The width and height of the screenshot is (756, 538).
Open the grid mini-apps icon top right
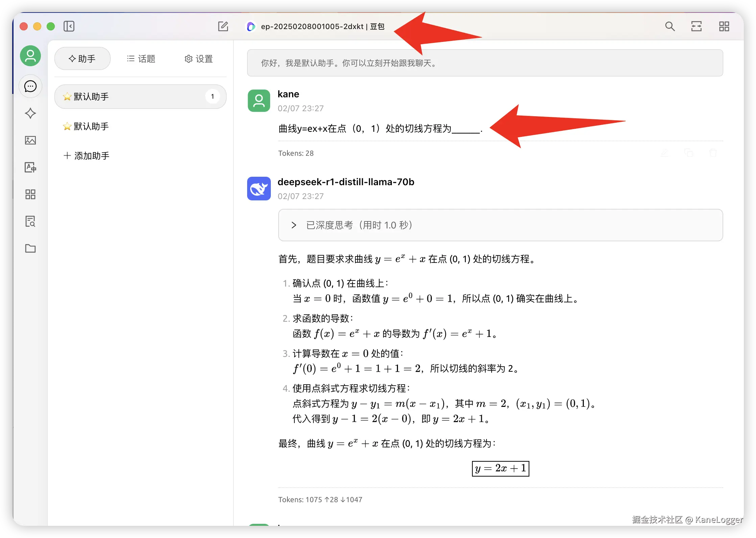coord(724,26)
